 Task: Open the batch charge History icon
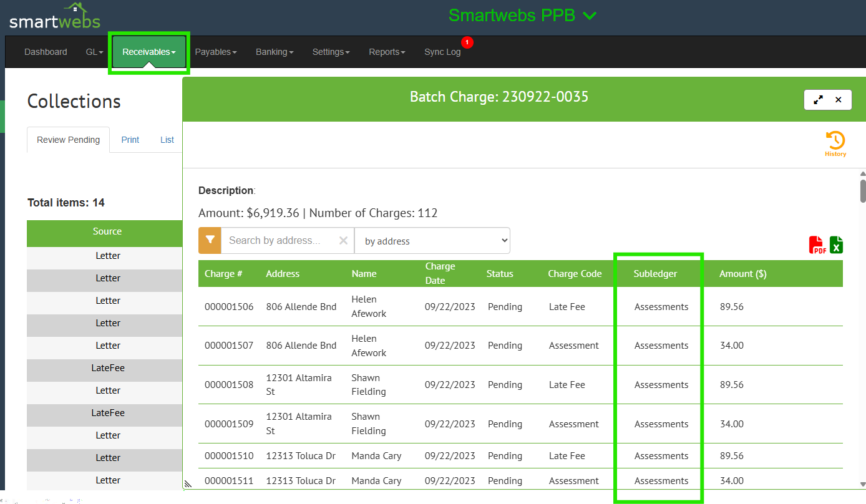[x=835, y=143]
